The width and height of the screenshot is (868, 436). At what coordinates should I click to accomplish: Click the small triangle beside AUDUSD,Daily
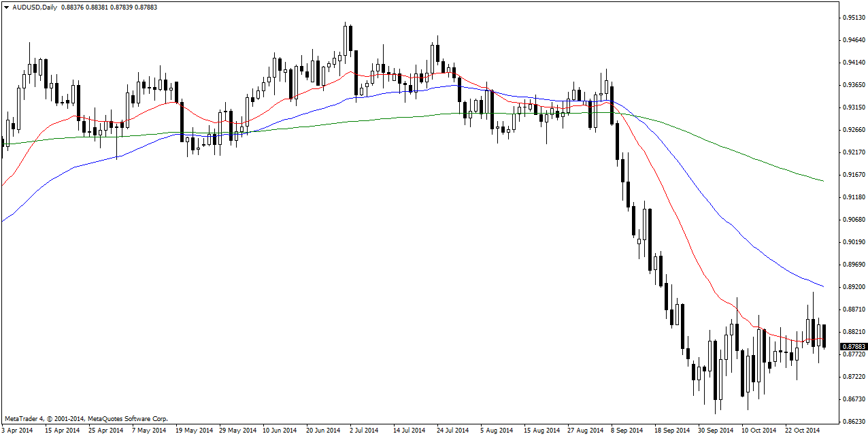click(x=5, y=6)
